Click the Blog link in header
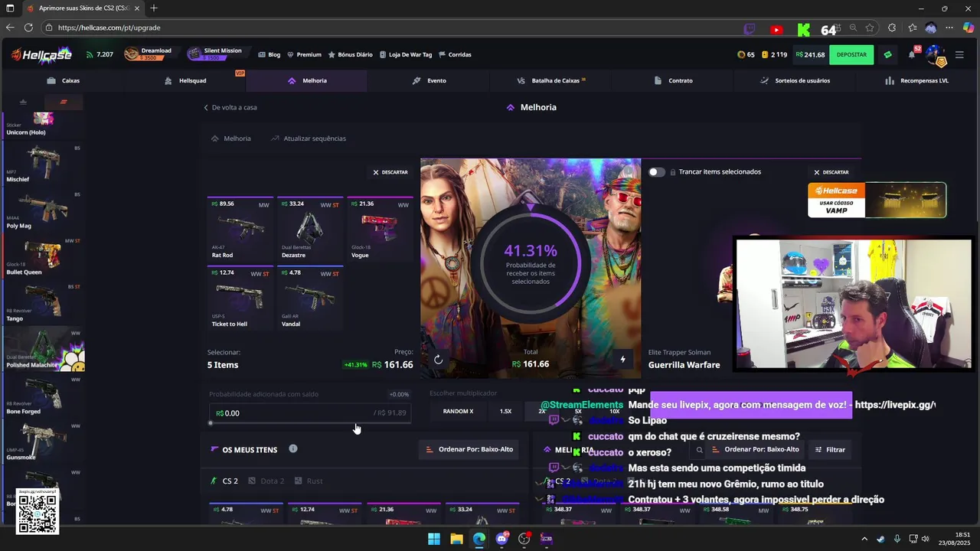980x551 pixels. point(269,55)
